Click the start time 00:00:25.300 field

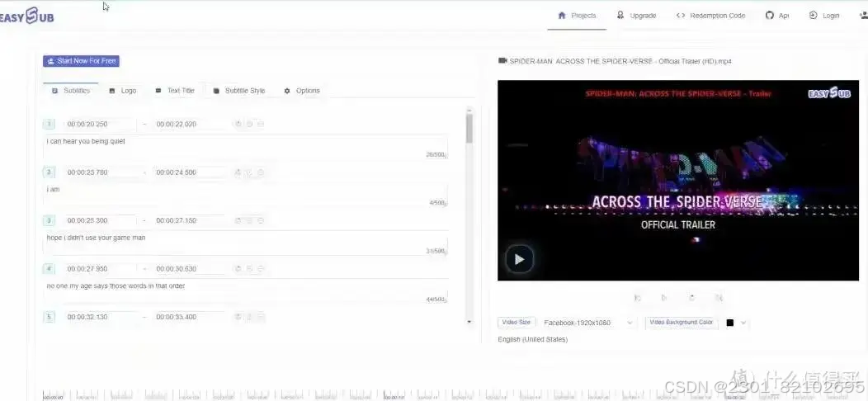[x=100, y=220]
